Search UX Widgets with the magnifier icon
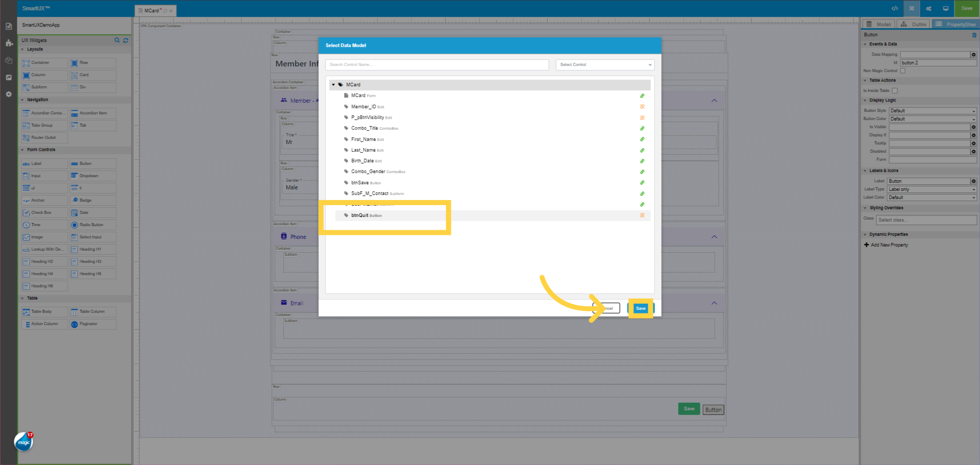The image size is (980, 465). (117, 40)
